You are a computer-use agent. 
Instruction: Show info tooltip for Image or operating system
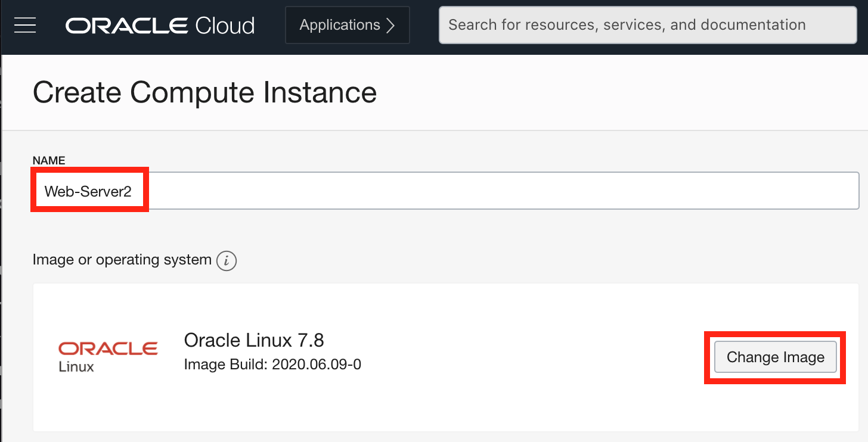tap(227, 261)
